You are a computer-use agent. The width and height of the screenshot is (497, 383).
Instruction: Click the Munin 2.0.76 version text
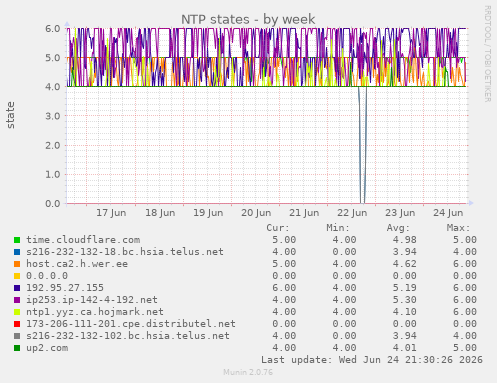point(248,372)
